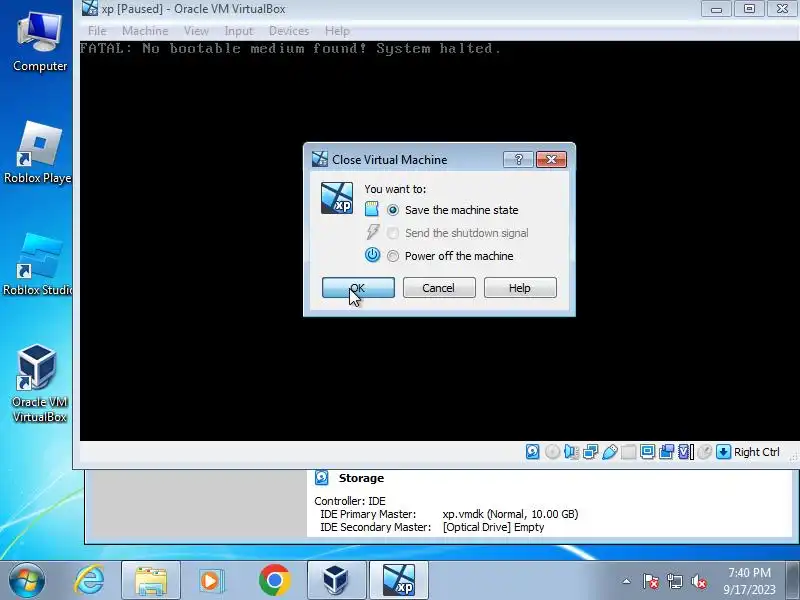Click the Computer desktop icon
Viewport: 800px width, 600px height.
pos(39,42)
